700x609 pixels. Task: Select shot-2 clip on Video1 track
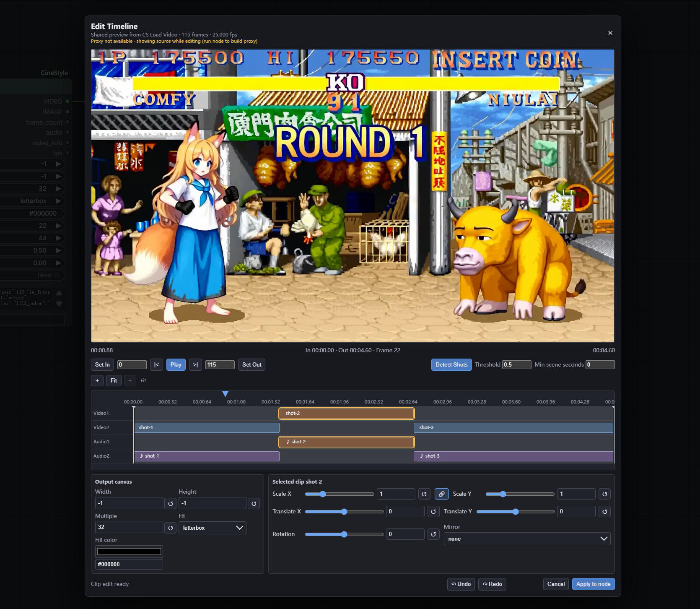[x=347, y=414]
